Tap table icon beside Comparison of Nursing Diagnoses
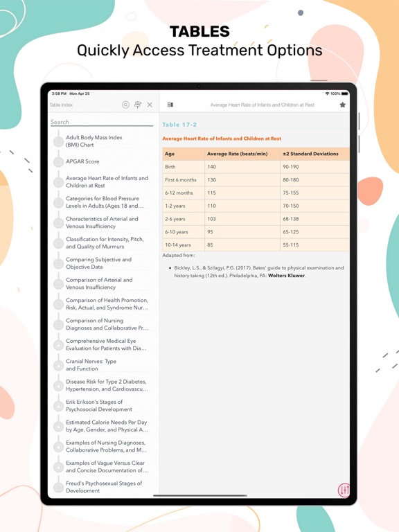399x532 pixels. point(58,324)
